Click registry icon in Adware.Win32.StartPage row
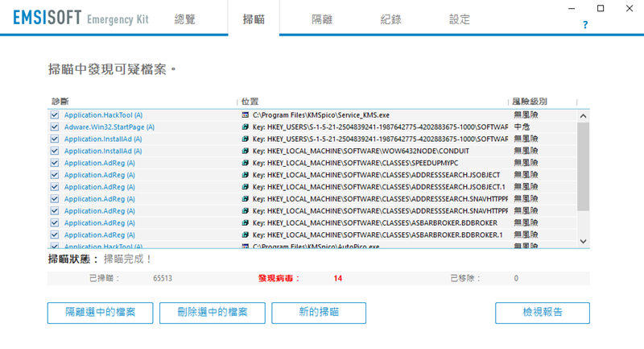Viewport: 644px width, 349px height. click(246, 127)
